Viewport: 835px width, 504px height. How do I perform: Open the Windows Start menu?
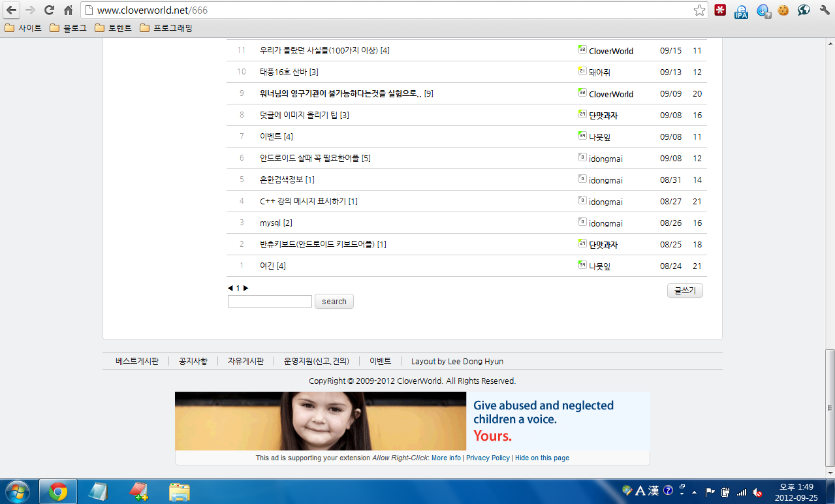click(x=18, y=492)
